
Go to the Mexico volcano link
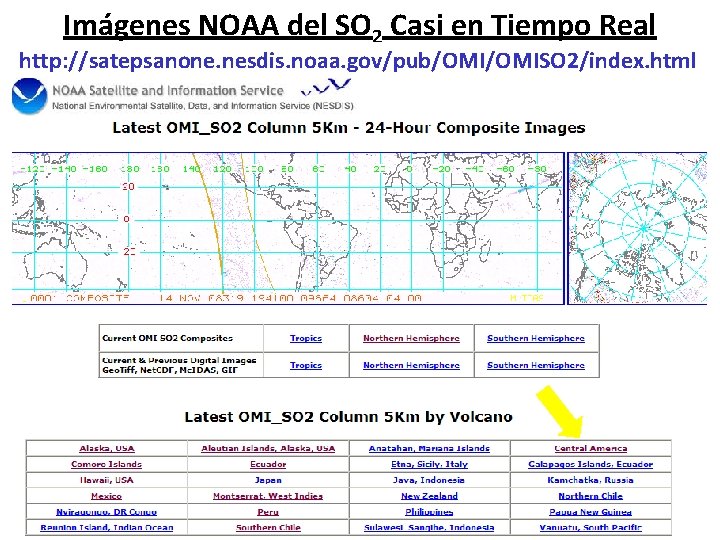coord(107,496)
